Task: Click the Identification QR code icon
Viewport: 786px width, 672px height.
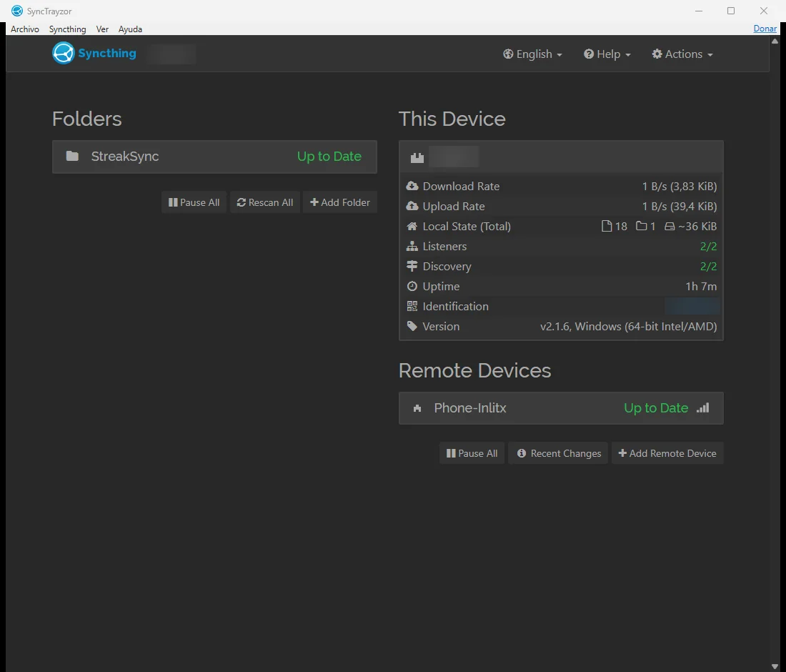Action: (x=412, y=307)
